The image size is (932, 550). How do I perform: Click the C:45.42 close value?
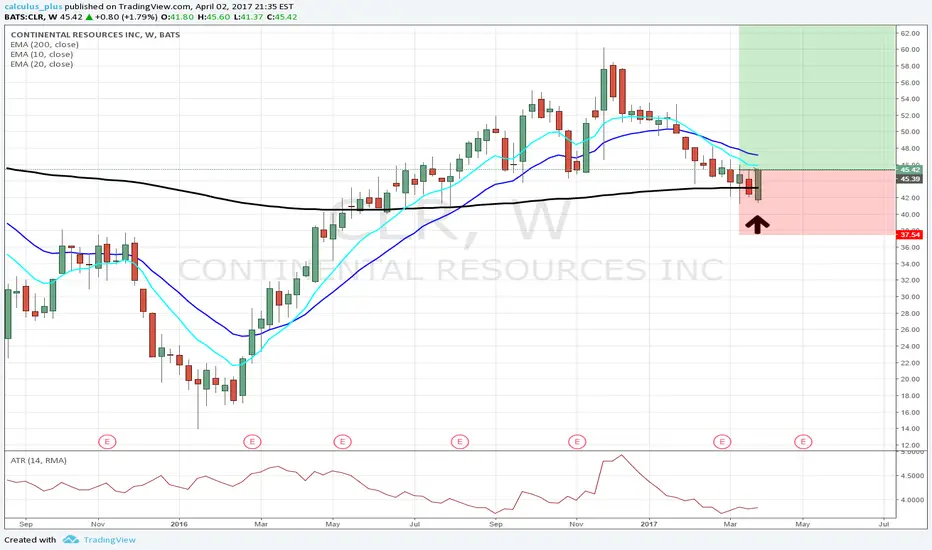(282, 17)
